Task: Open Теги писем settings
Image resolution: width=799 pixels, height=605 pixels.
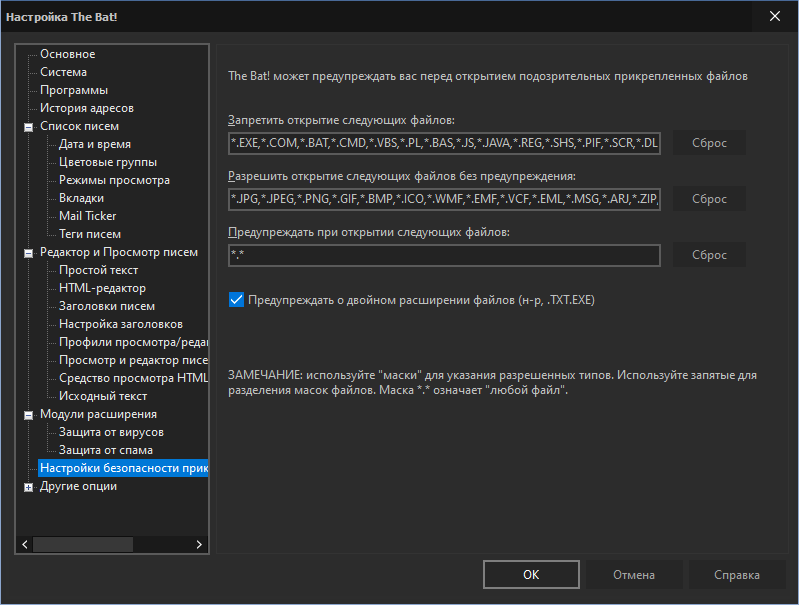Action: click(90, 234)
